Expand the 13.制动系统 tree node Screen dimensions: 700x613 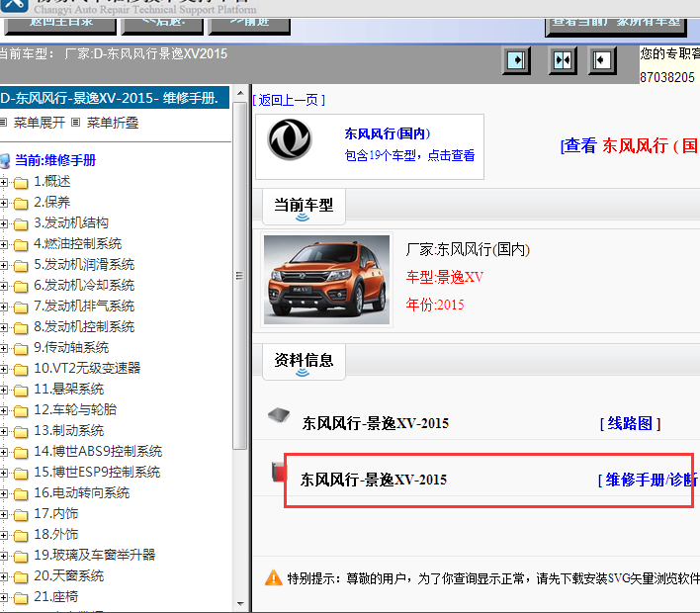[4, 432]
